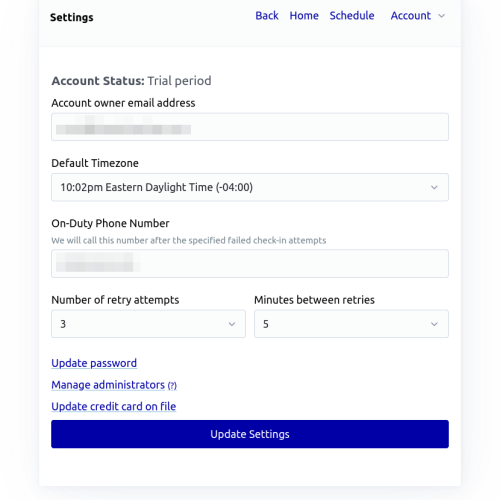The height and width of the screenshot is (500, 500).
Task: Open the Default Timezone dropdown
Action: point(250,187)
